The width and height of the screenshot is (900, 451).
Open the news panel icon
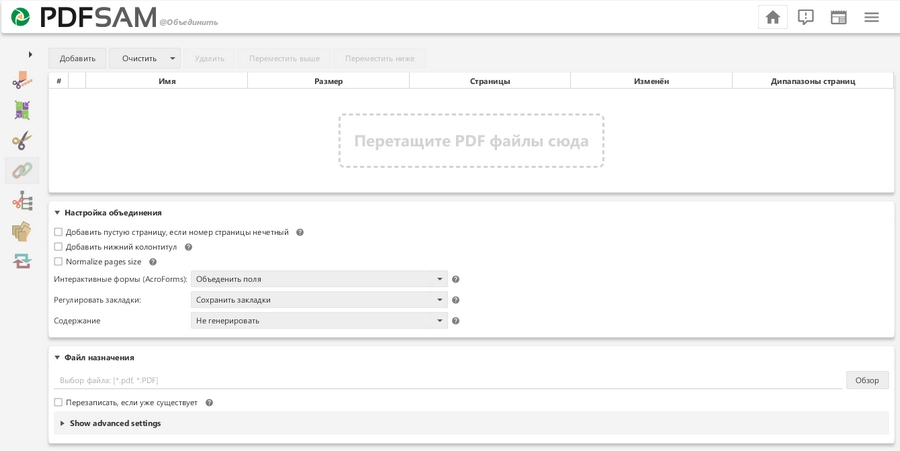[838, 17]
